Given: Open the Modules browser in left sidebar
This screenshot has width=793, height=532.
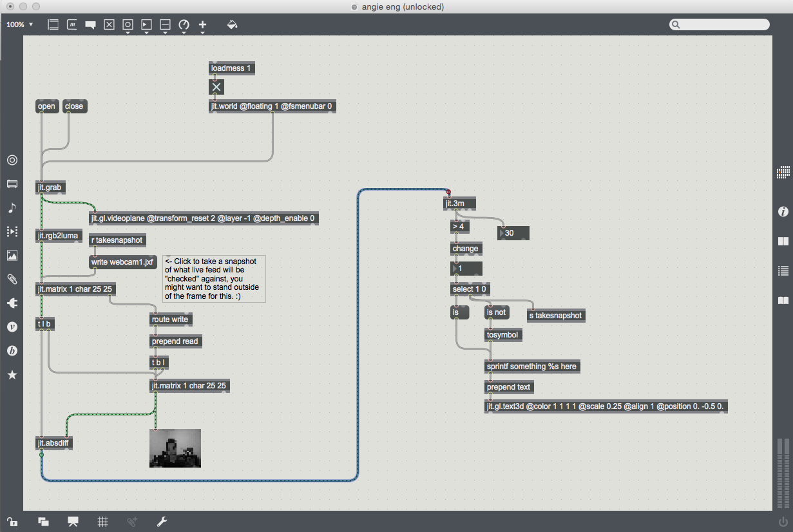Looking at the screenshot, I should [x=12, y=184].
